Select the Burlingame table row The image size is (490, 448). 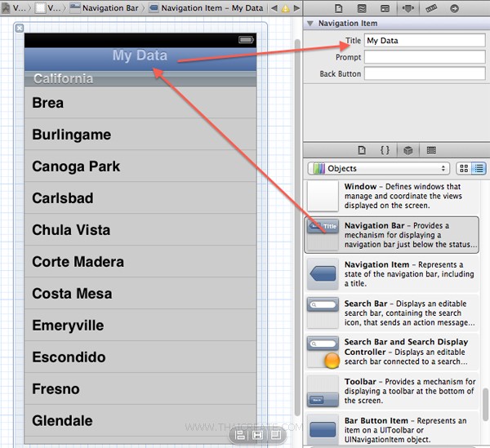[x=140, y=135]
